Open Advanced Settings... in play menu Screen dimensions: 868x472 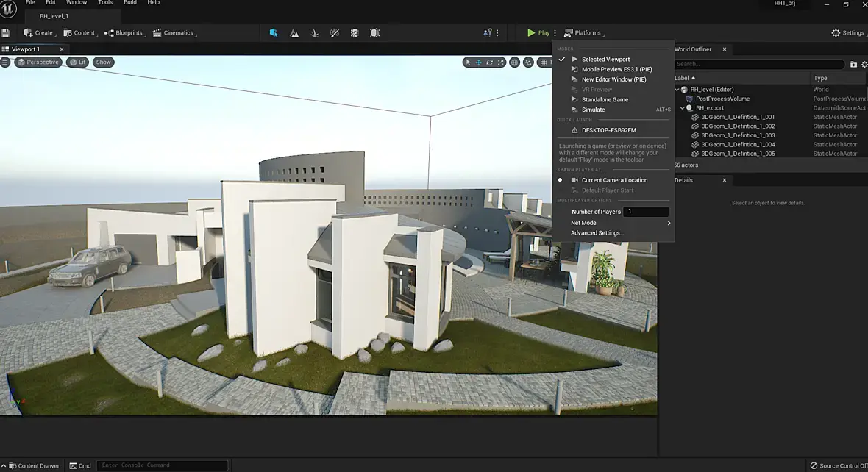(x=597, y=233)
